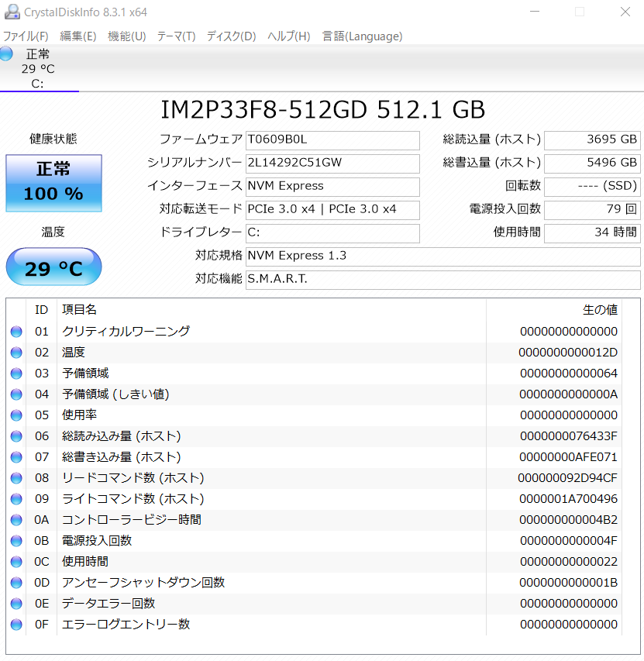Click the ID column header

point(41,310)
